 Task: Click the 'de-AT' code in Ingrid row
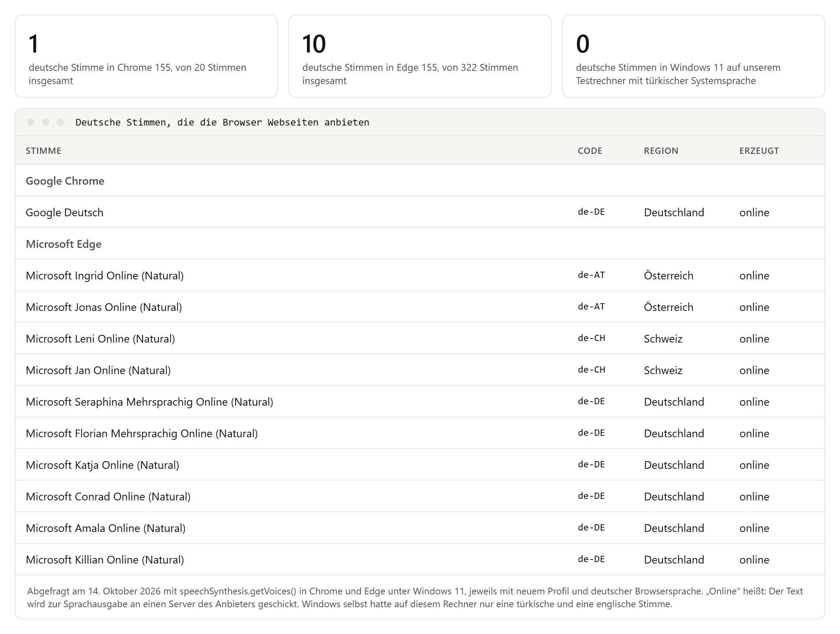[591, 275]
